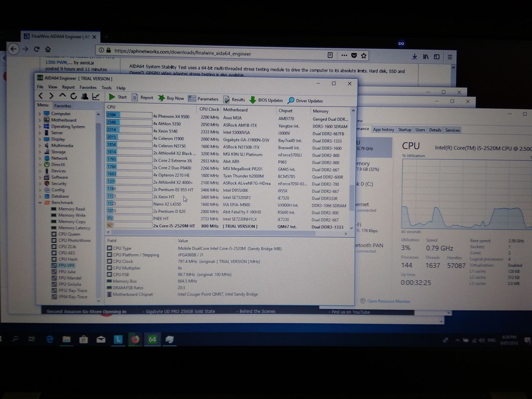Sort by the CPU Clock column header
Viewport: 532px width, 399px height.
[x=209, y=109]
